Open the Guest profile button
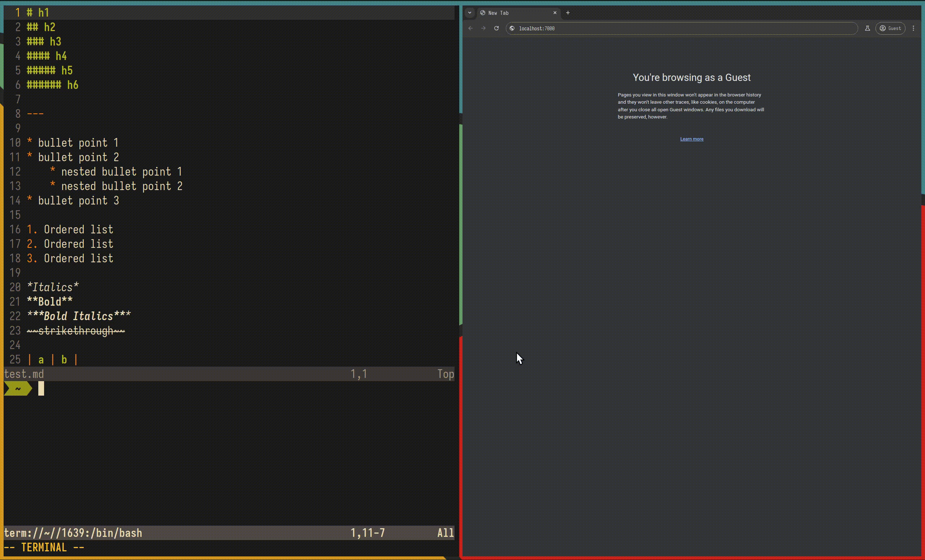Image resolution: width=925 pixels, height=560 pixels. [x=890, y=28]
